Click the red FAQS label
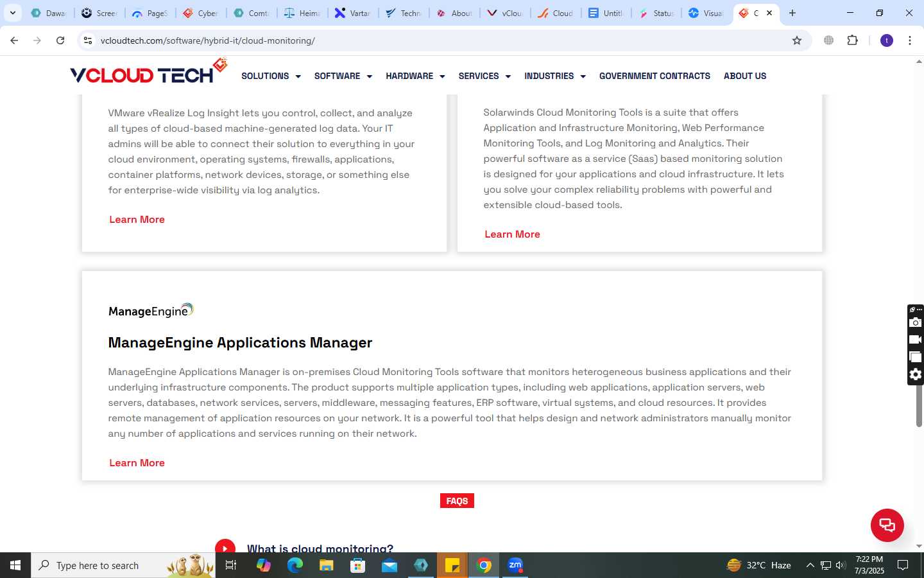The width and height of the screenshot is (924, 578). pos(457,501)
